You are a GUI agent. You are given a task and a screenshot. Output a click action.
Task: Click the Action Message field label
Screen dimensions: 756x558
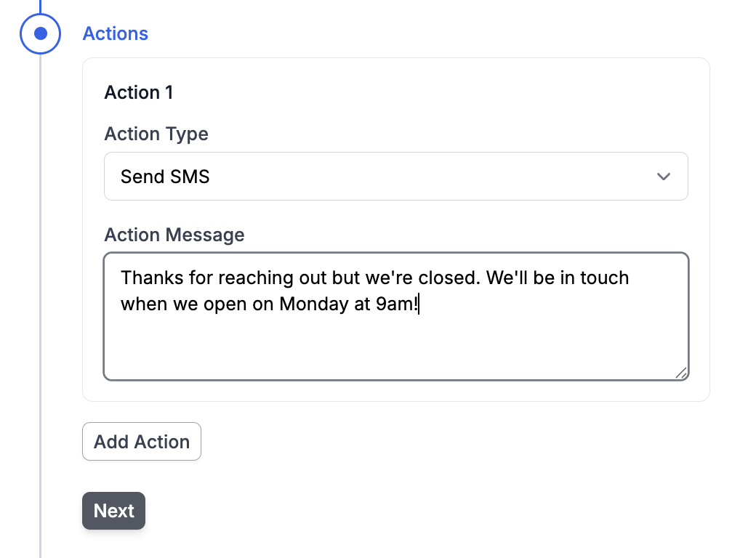[174, 235]
